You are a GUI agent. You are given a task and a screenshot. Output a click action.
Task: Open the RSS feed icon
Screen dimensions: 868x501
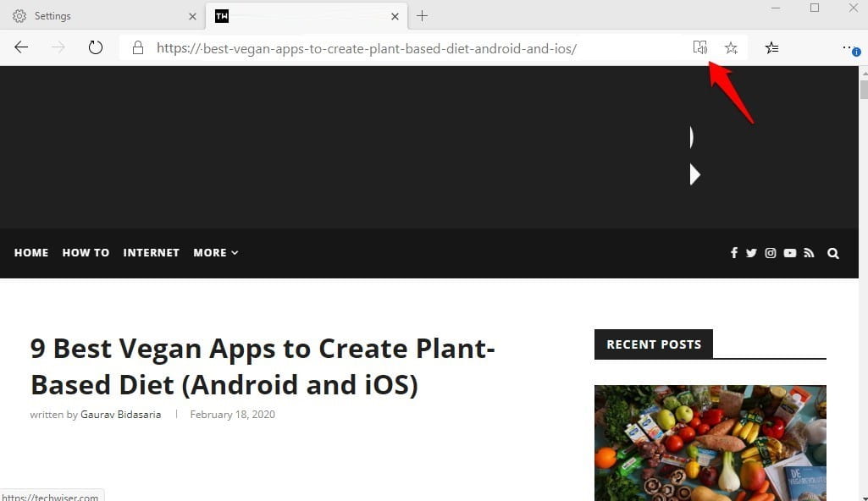(x=810, y=253)
